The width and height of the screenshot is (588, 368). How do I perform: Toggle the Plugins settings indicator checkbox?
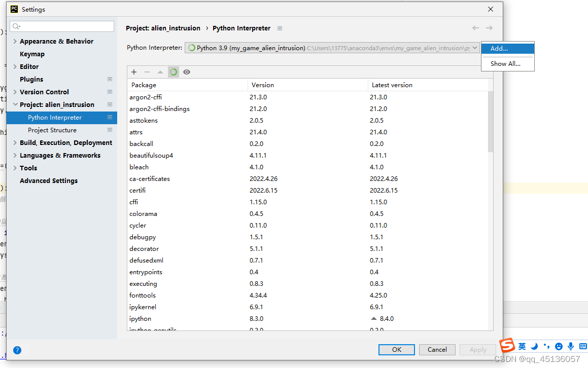(x=109, y=79)
